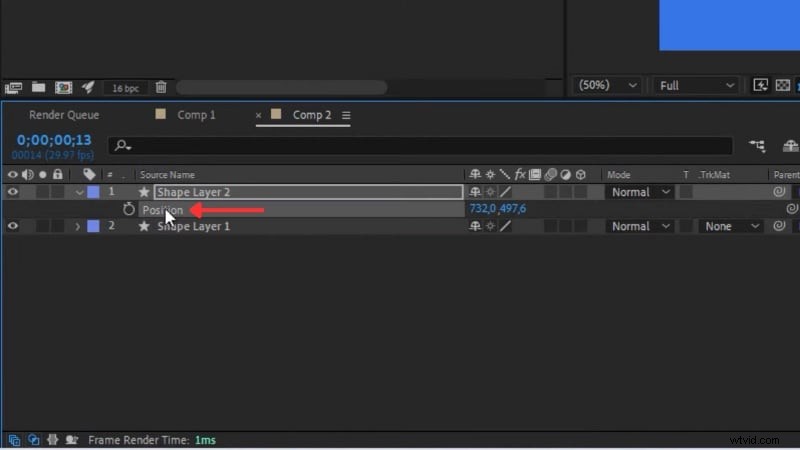Hide Shape Layer 2 with eye toggle
The height and width of the screenshot is (450, 800).
pos(12,192)
